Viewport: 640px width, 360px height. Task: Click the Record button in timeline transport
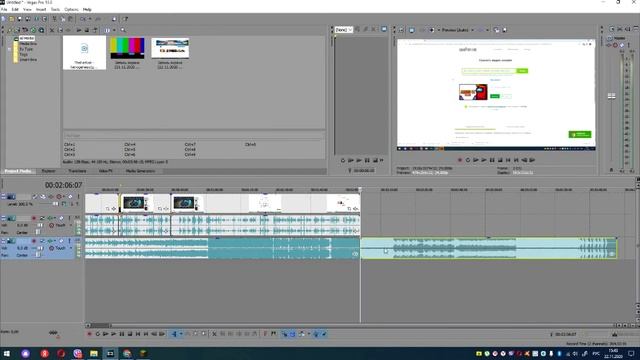[89, 334]
